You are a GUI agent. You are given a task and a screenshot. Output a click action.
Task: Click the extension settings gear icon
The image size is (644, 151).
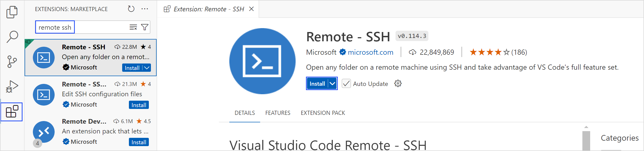click(x=398, y=84)
